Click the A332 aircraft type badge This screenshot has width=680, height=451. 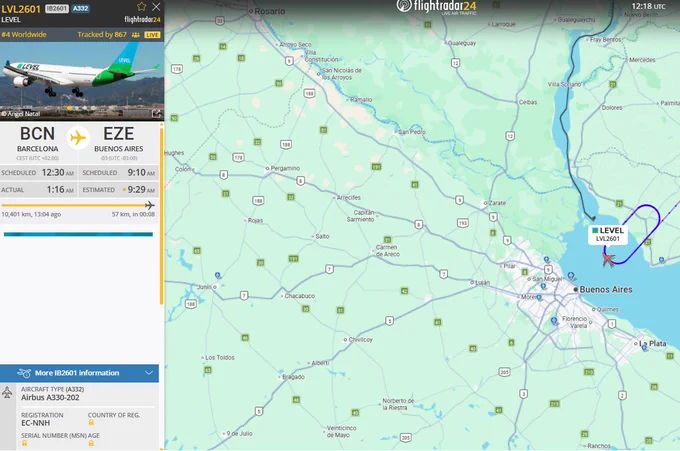click(81, 9)
